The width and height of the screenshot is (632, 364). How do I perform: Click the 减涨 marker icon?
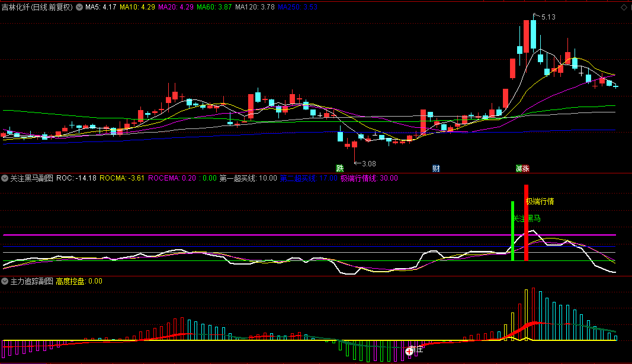point(522,168)
